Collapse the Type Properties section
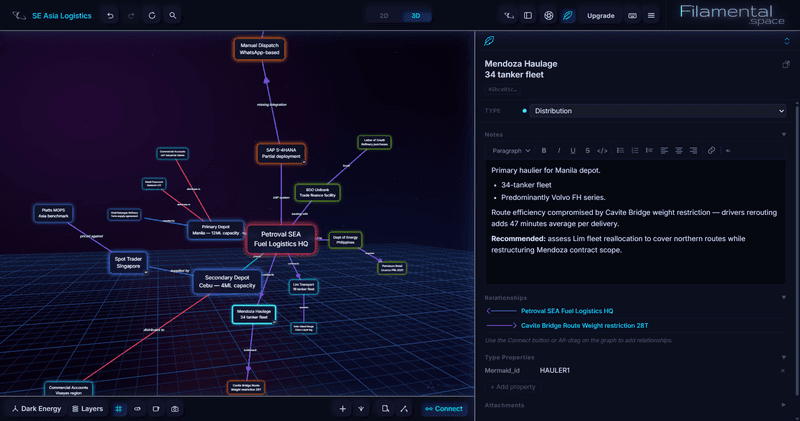The height and width of the screenshot is (421, 800). pos(784,357)
